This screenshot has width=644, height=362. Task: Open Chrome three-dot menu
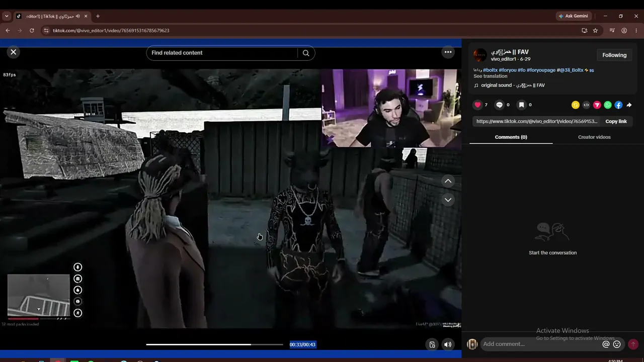click(x=636, y=30)
